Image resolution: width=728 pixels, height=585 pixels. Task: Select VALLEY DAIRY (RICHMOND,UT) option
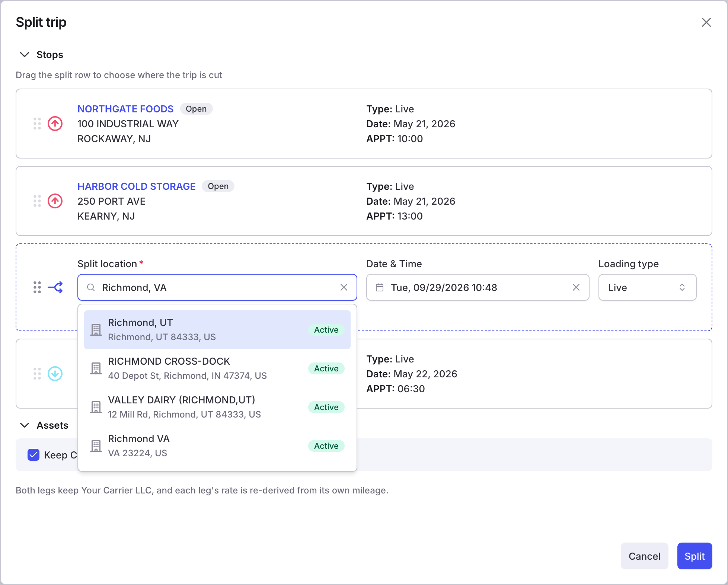(217, 407)
